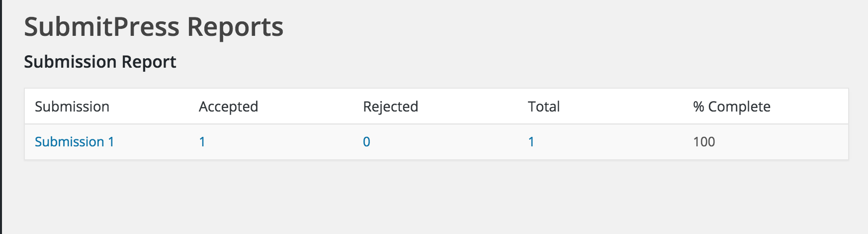This screenshot has height=234, width=868.
Task: Click the Rejected count link showing 0
Action: click(366, 142)
